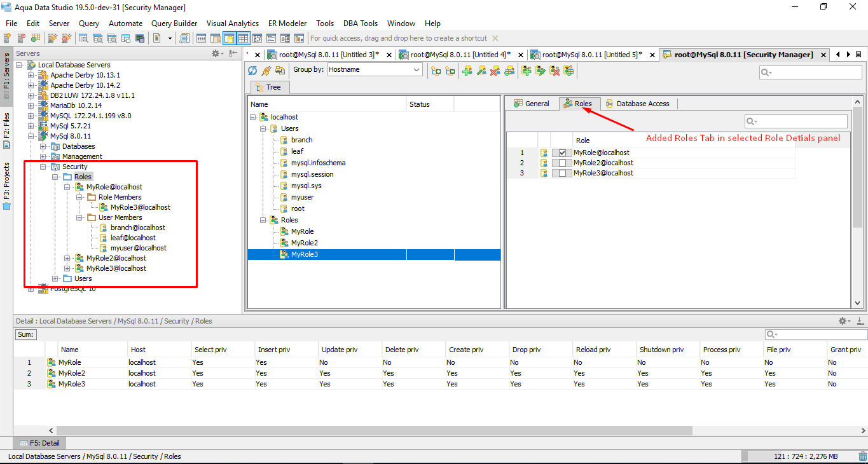Switch to the General tab in role details
This screenshot has width=868, height=464.
click(532, 104)
